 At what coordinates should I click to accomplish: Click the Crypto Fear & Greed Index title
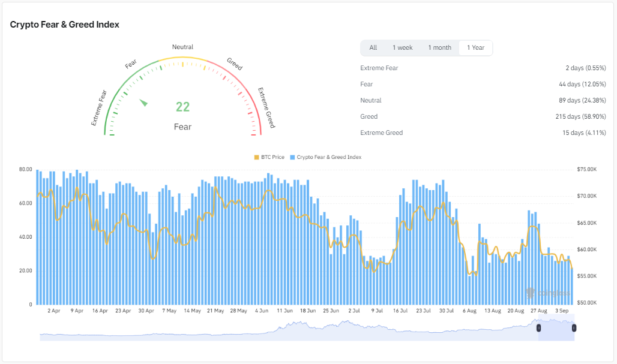pyautogui.click(x=65, y=25)
